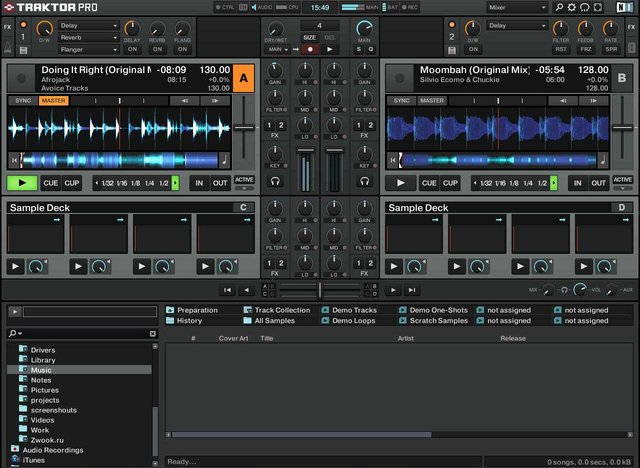
Task: Click CUP button on Deck B
Action: click(x=450, y=183)
